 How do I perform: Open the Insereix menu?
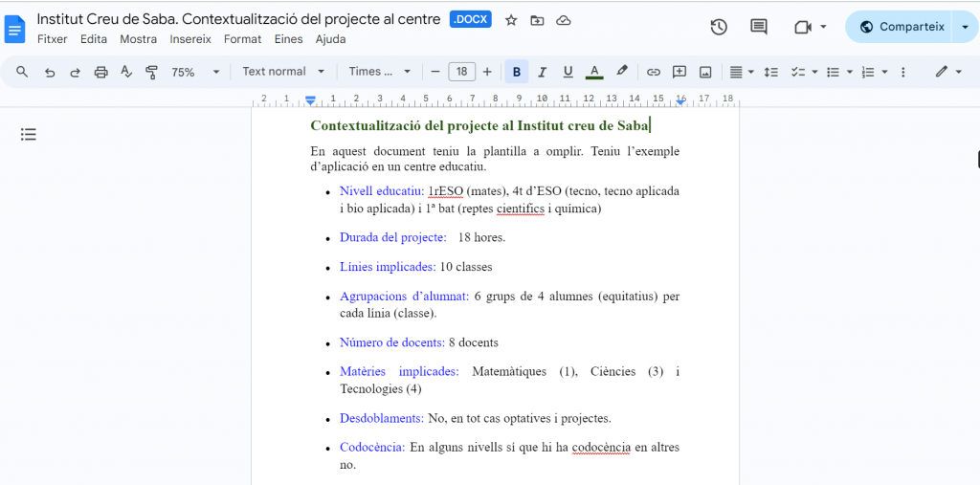[x=189, y=39]
